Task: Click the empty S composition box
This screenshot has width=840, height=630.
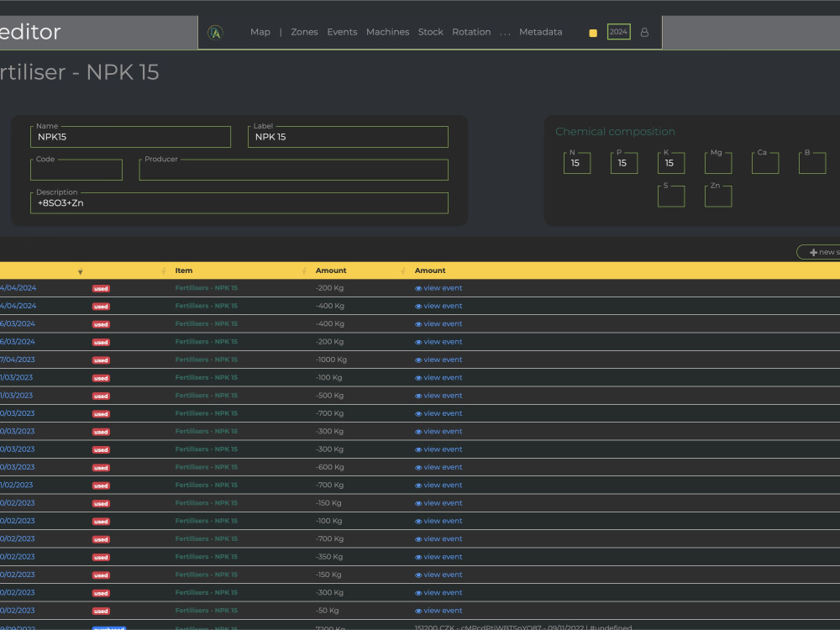Action: pyautogui.click(x=671, y=196)
